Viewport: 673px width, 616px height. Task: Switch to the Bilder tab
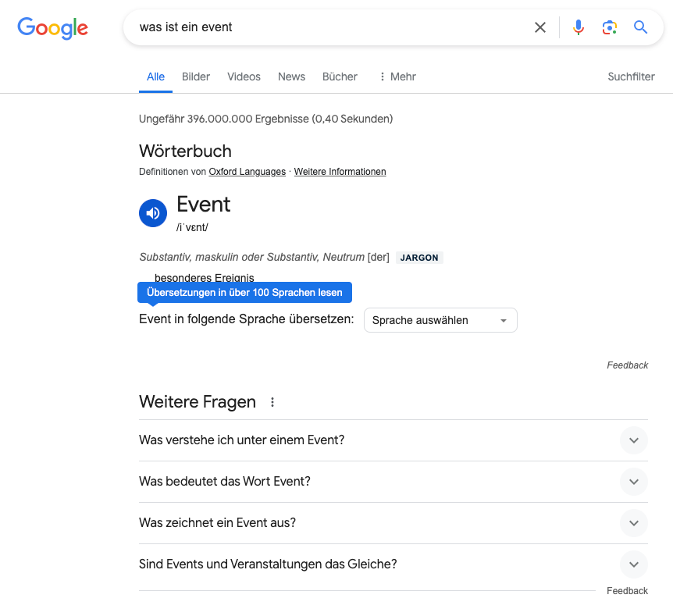[195, 77]
